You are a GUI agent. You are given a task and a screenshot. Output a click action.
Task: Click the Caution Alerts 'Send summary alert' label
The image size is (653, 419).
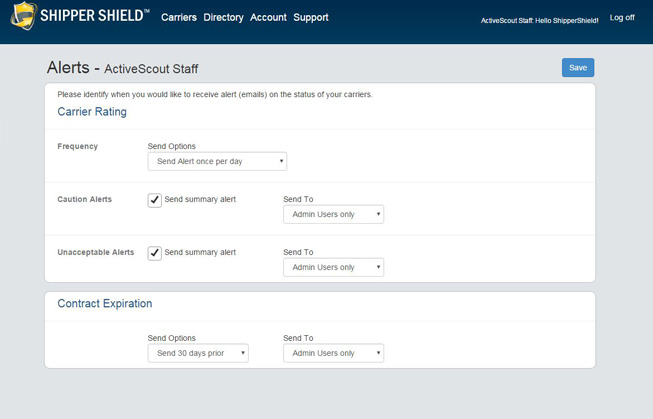coord(200,199)
